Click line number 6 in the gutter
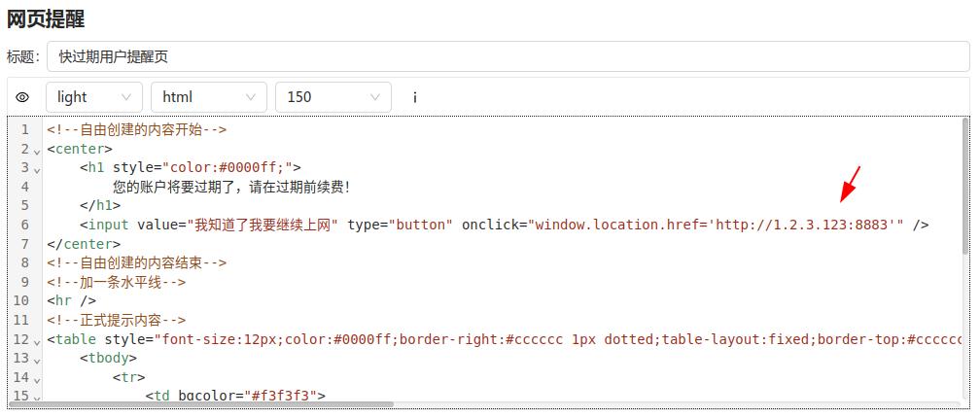 click(24, 226)
